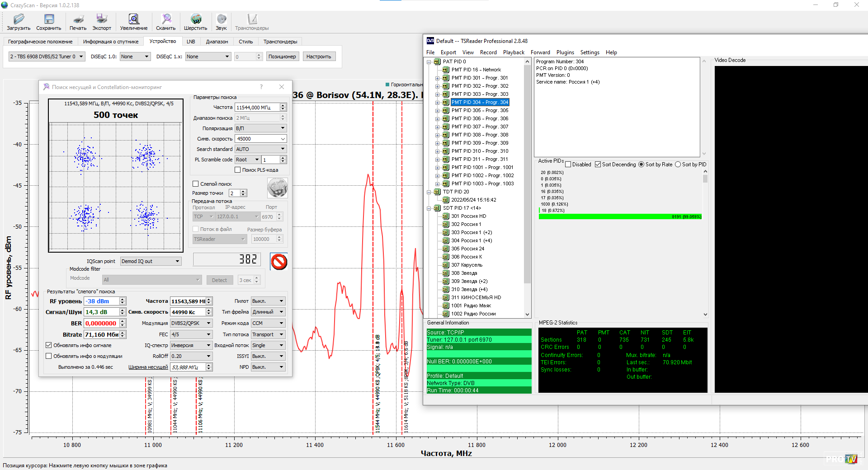868x470 pixels.
Task: Switch to the LNB tab
Action: tap(191, 42)
